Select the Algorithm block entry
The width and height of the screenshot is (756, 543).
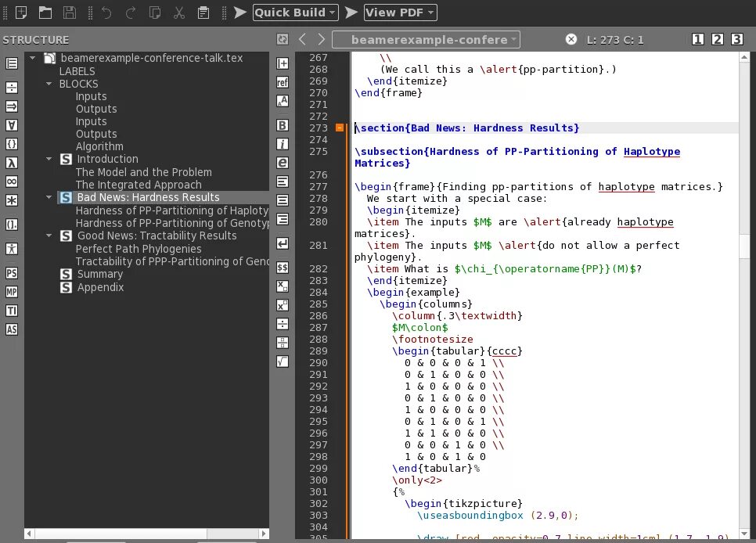pyautogui.click(x=99, y=146)
